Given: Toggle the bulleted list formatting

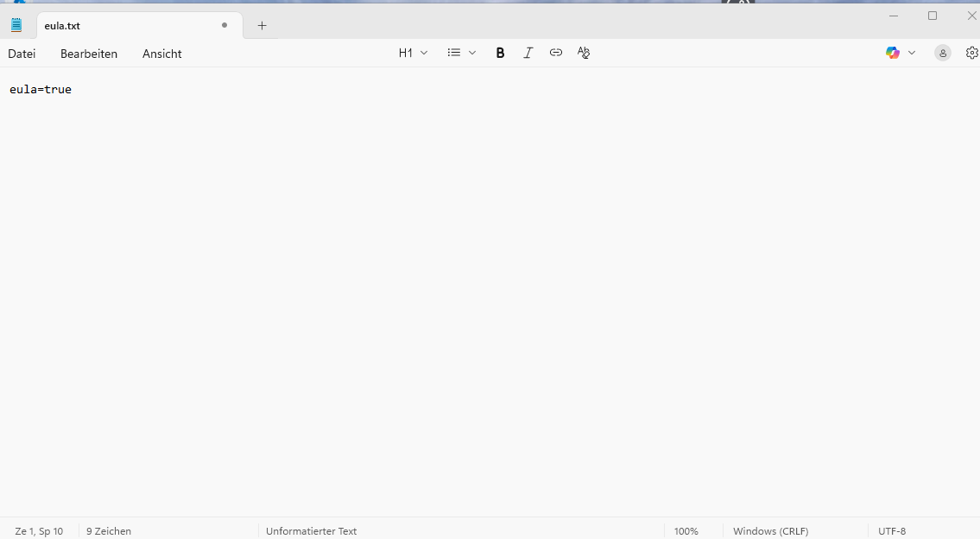Looking at the screenshot, I should 453,53.
